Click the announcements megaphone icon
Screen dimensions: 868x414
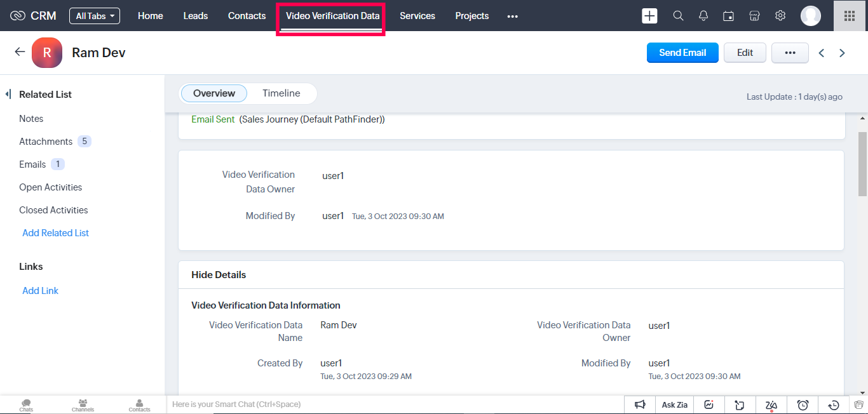coord(640,404)
